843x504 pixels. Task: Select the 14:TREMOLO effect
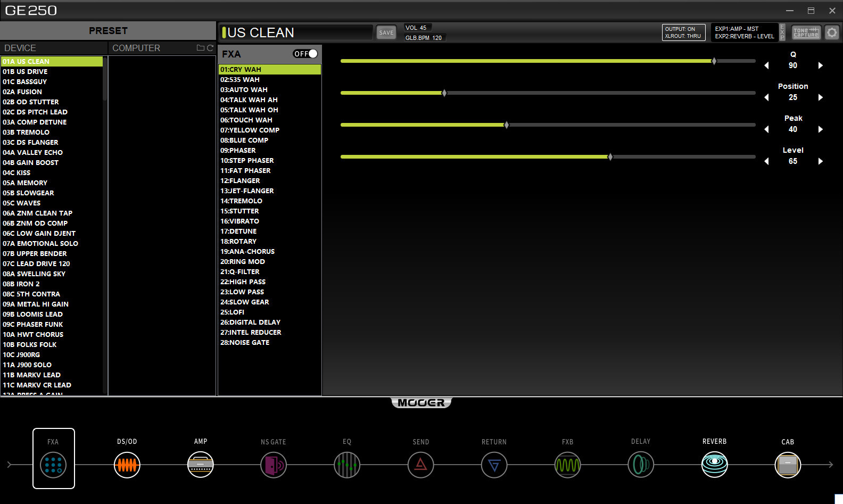click(x=270, y=201)
